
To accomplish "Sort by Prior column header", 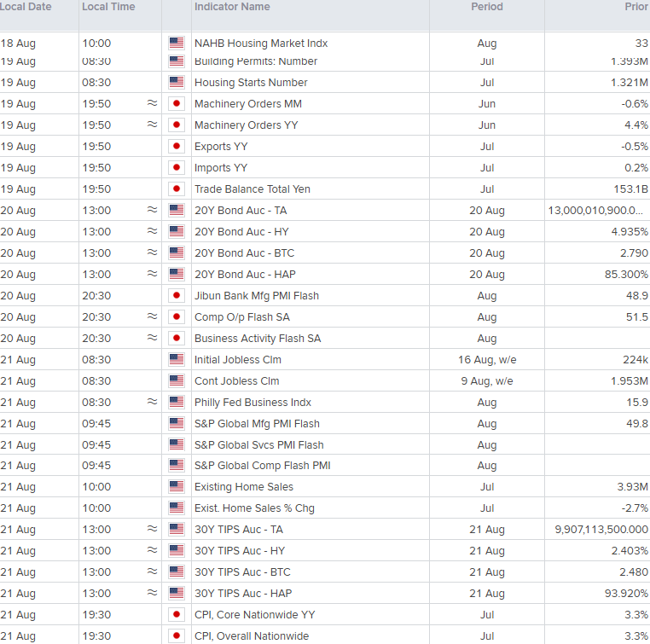I will coord(636,7).
